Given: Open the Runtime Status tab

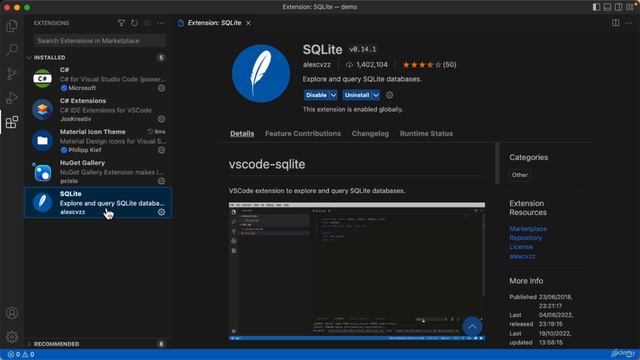Looking at the screenshot, I should [x=426, y=133].
